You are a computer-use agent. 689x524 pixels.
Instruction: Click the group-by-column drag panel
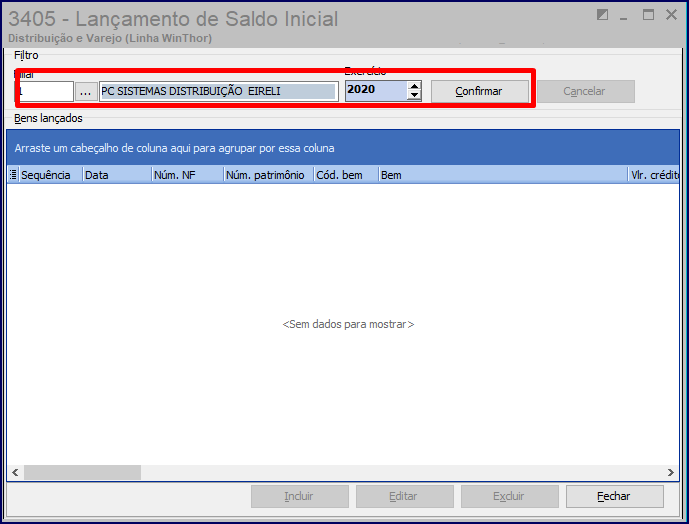pos(343,148)
